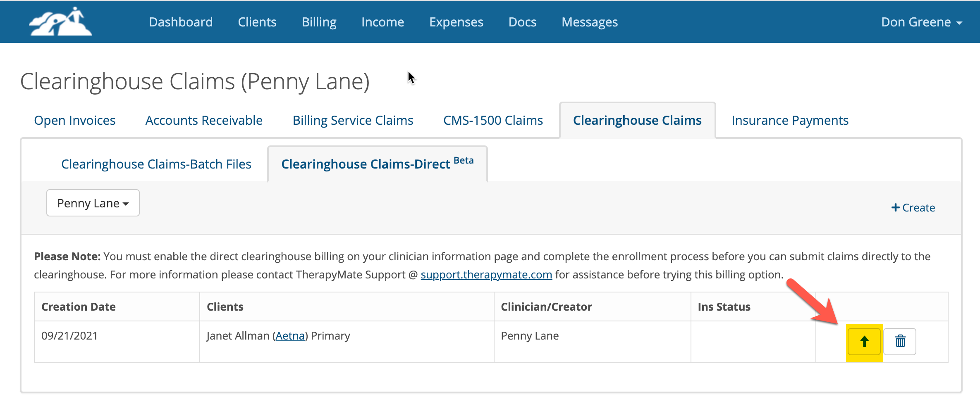Navigate to the Dashboard menu item
Viewport: 980px width, 404px height.
(181, 22)
